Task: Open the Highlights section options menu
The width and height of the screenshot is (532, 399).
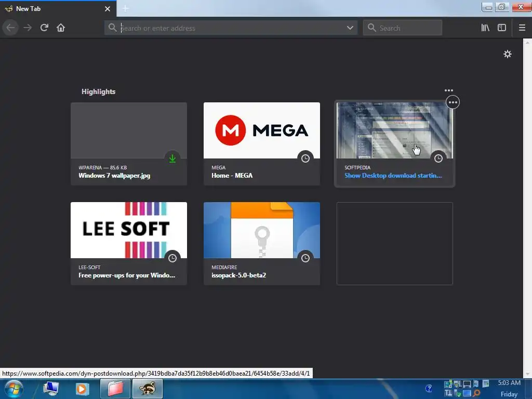Action: (x=448, y=90)
